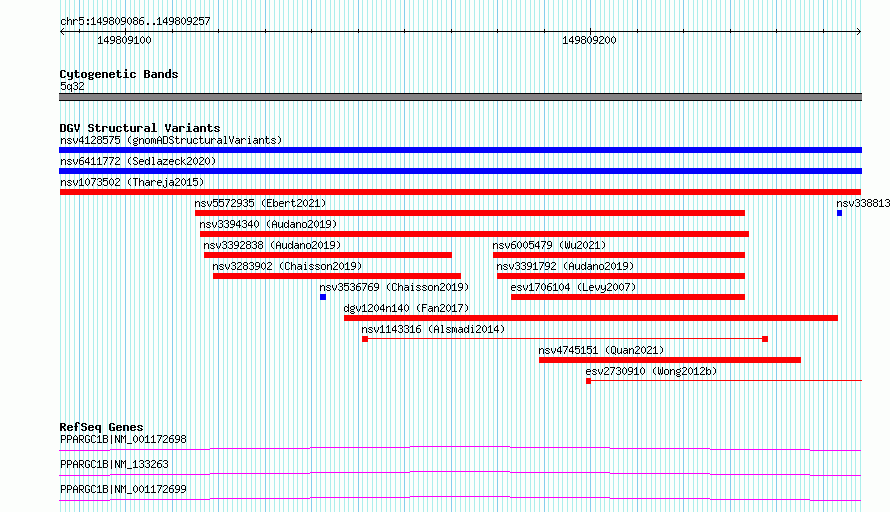890x512 pixels.
Task: Click the right red endpoint square of nsv1143316
Action: 765,339
